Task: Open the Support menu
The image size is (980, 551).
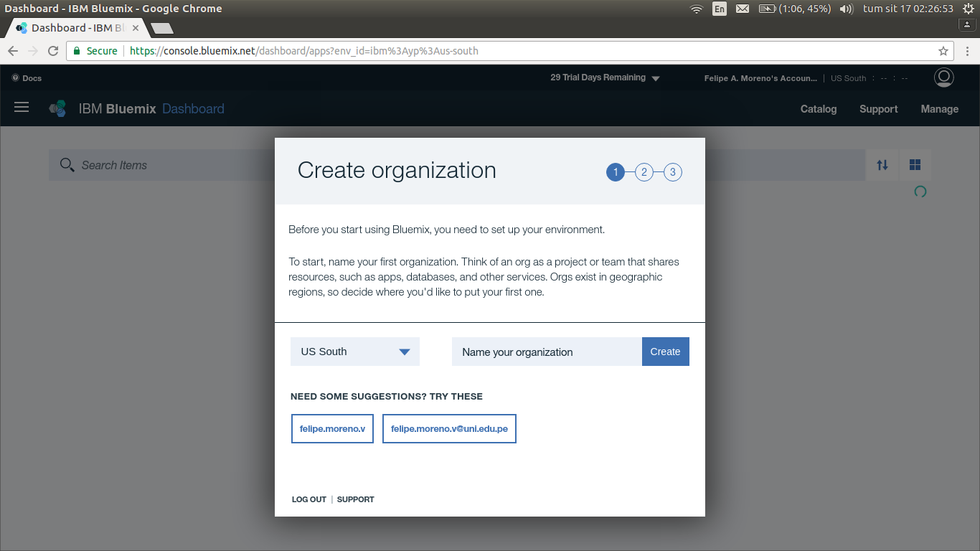Action: point(879,109)
